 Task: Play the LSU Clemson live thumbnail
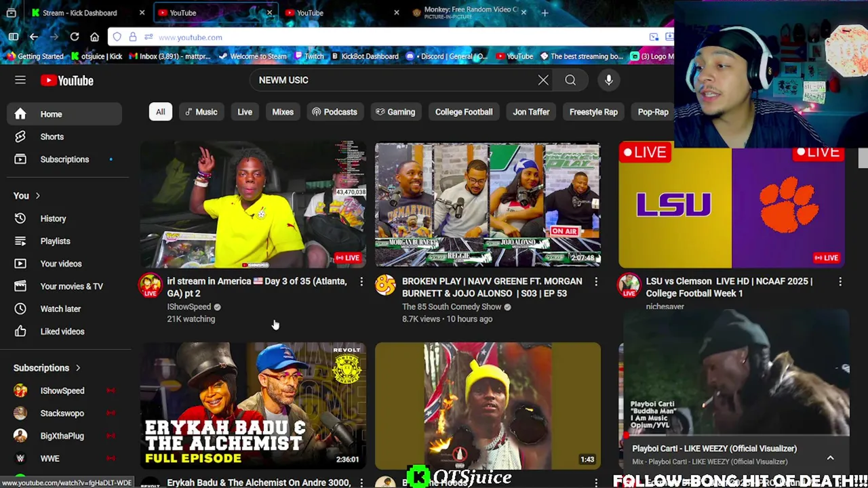coord(732,205)
